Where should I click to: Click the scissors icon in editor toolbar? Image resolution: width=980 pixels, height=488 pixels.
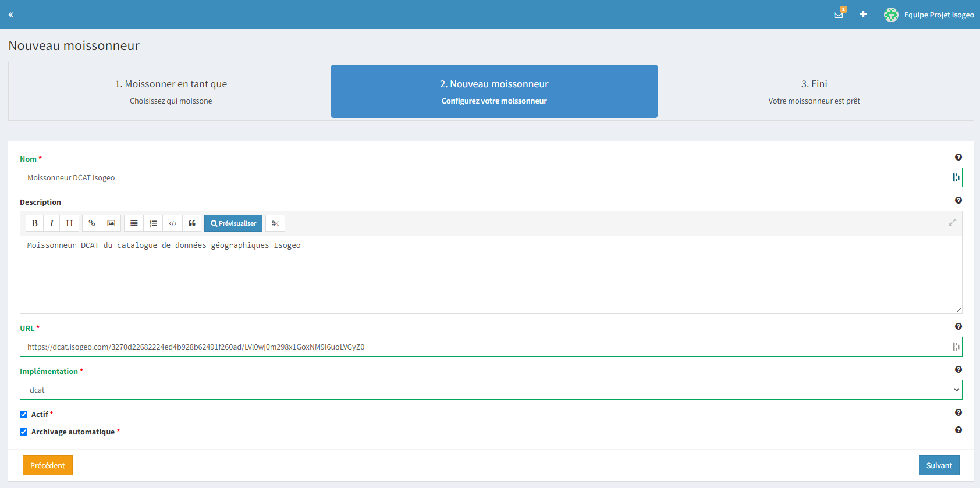[x=275, y=223]
